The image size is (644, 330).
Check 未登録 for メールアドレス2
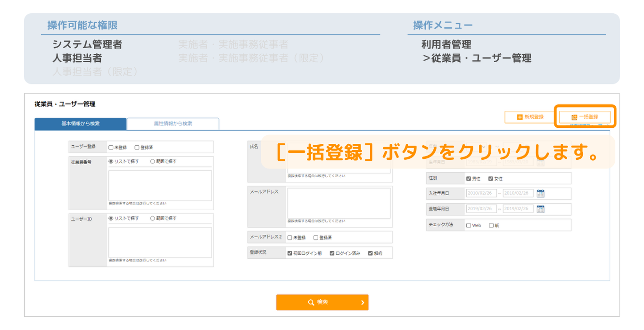[290, 238]
